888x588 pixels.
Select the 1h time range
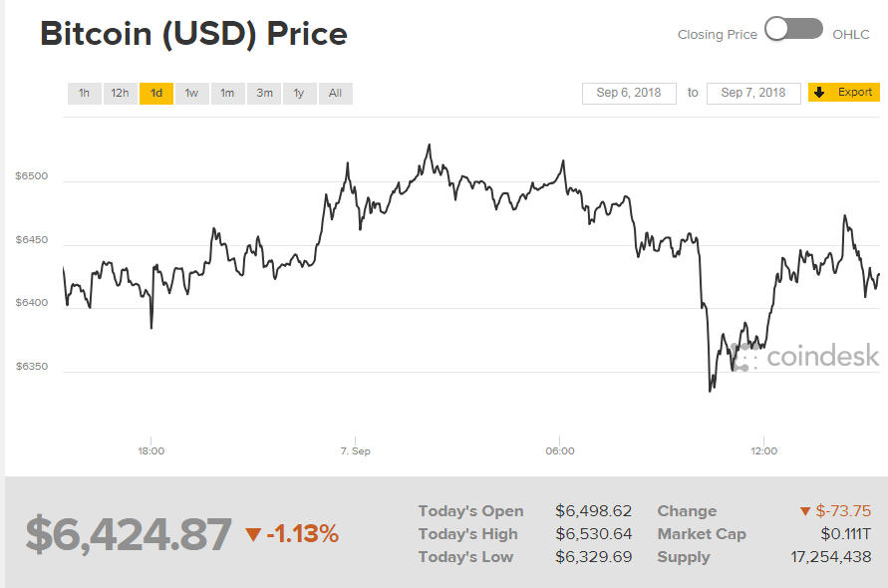tap(85, 94)
